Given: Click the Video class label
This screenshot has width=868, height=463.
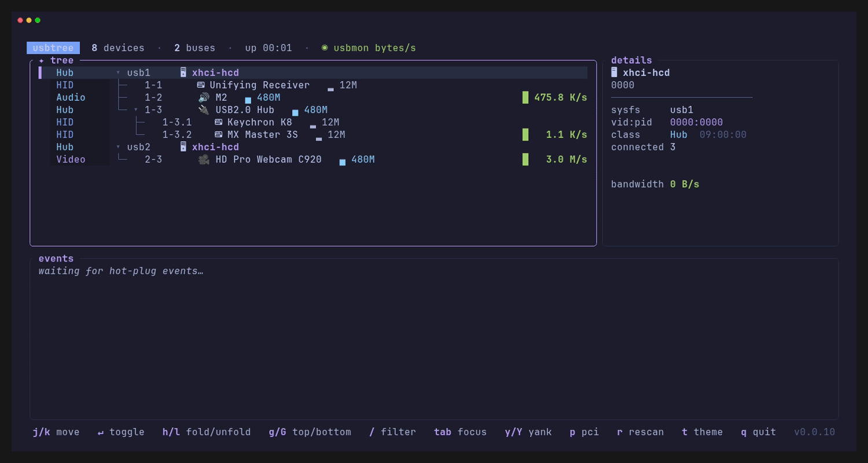Looking at the screenshot, I should tap(71, 159).
